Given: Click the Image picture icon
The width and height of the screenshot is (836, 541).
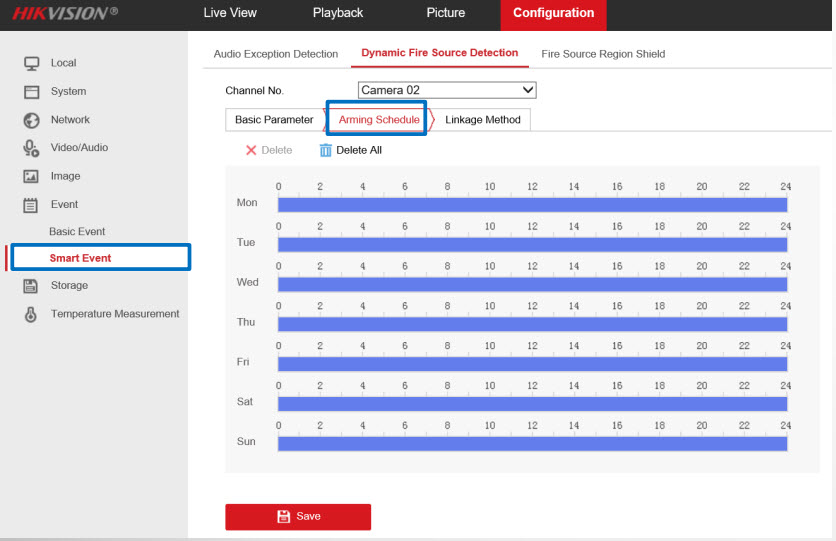Looking at the screenshot, I should pyautogui.click(x=31, y=177).
